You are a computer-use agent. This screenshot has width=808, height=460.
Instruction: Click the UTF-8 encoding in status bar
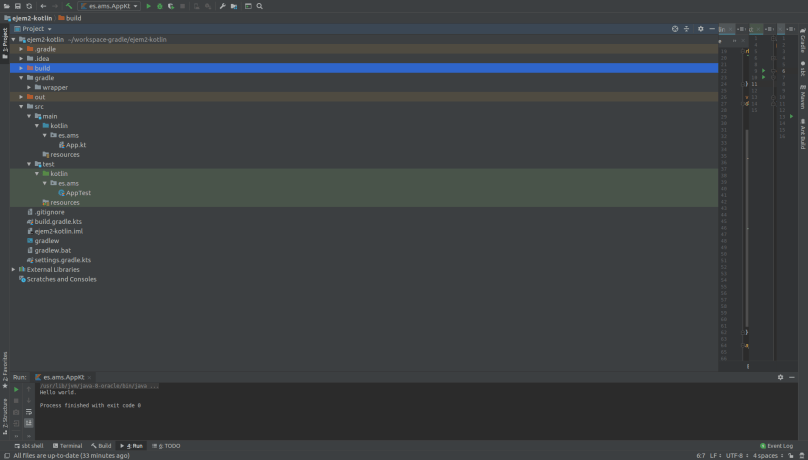(734, 455)
